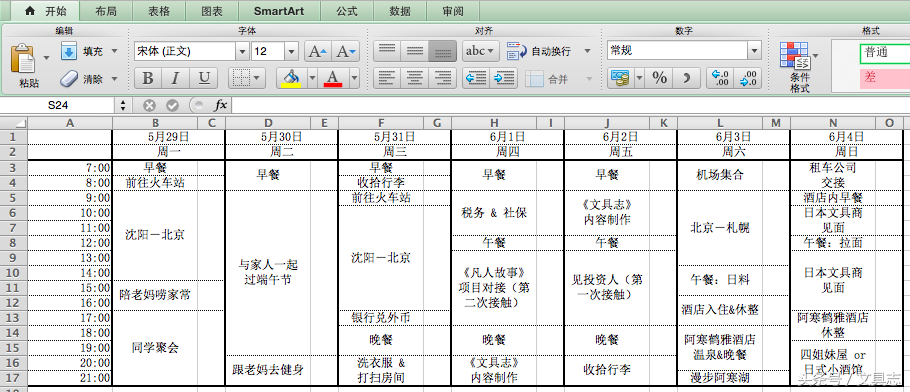Click the increase decimal places icon
Screen dimensions: 910x392
point(720,78)
